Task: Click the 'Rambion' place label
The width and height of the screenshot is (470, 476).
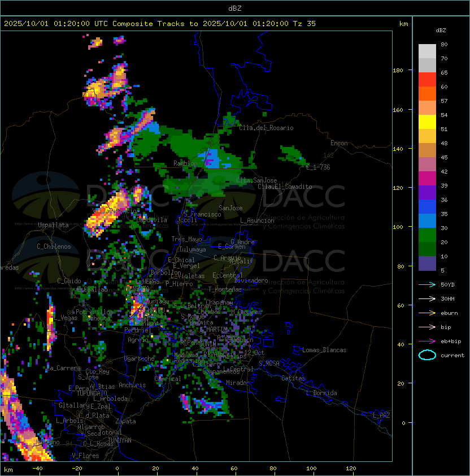Action: click(x=185, y=163)
